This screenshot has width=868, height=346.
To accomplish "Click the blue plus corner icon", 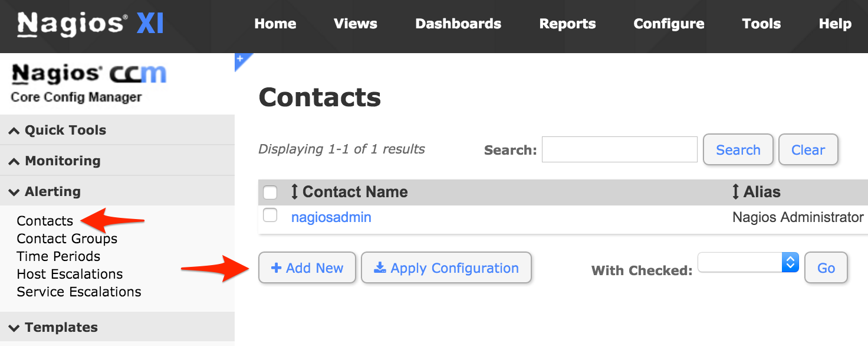I will click(x=241, y=59).
